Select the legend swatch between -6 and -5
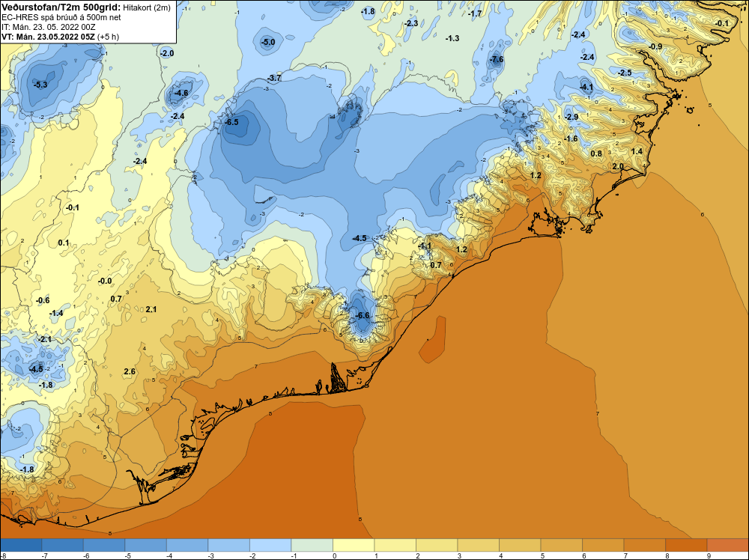749x560 pixels. pos(104,545)
